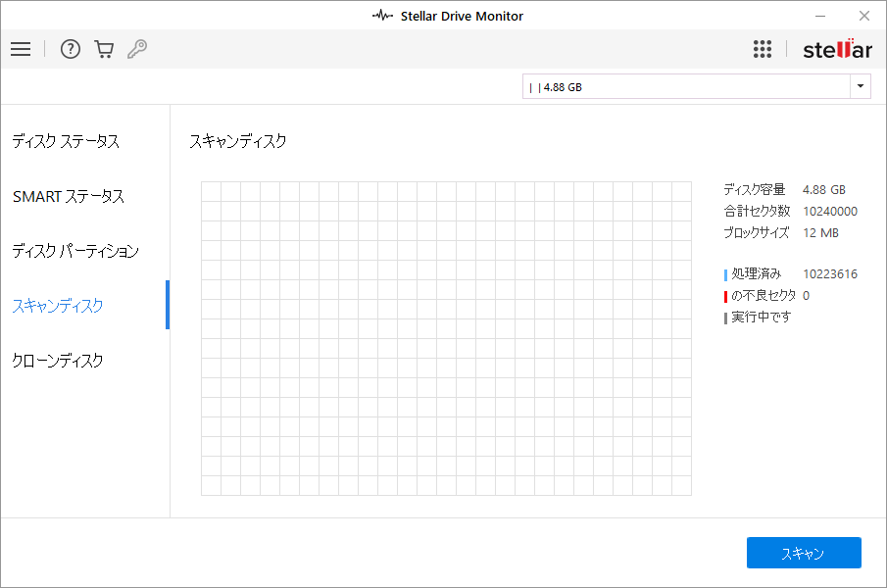Select the 4.88 GB drive combo box
The height and width of the screenshot is (588, 887).
click(x=686, y=86)
